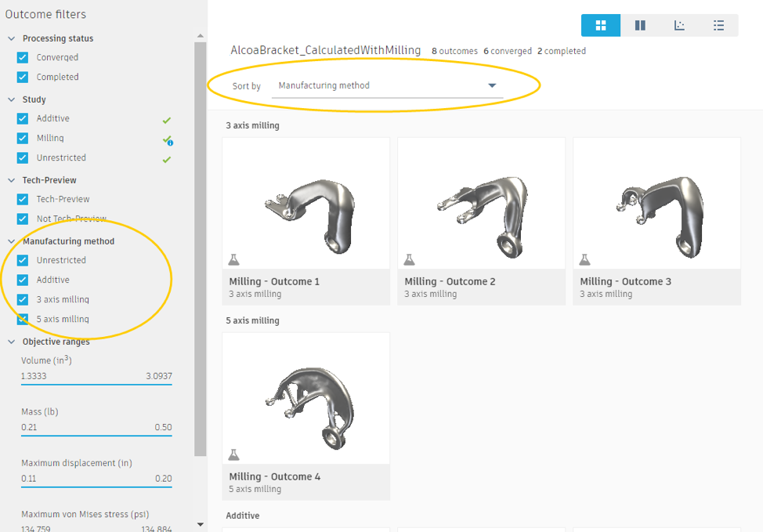Click displacement minimum value 0.11

[28, 479]
